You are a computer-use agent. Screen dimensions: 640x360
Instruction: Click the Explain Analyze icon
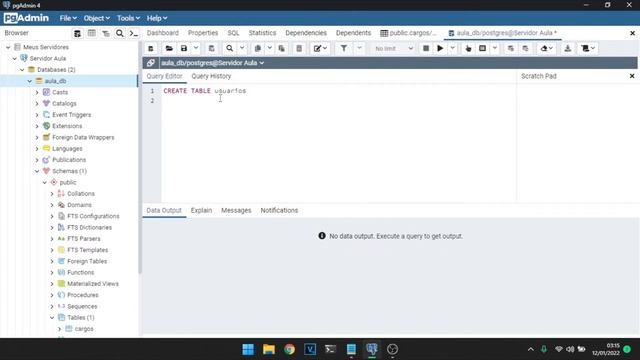[x=482, y=49]
